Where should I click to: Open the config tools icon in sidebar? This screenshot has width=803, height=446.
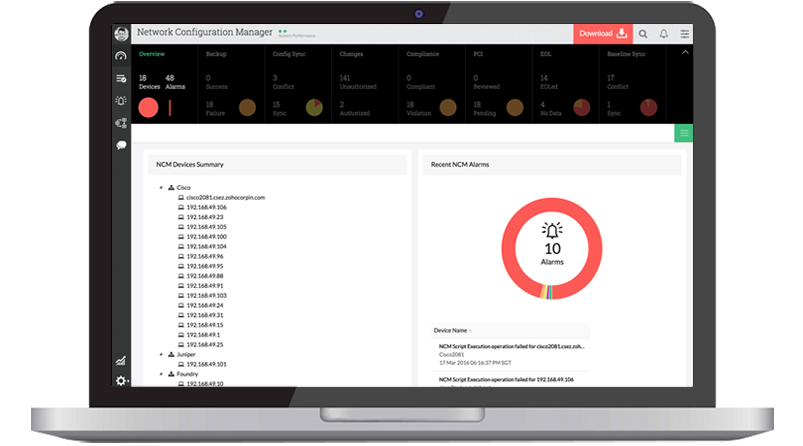[x=121, y=123]
